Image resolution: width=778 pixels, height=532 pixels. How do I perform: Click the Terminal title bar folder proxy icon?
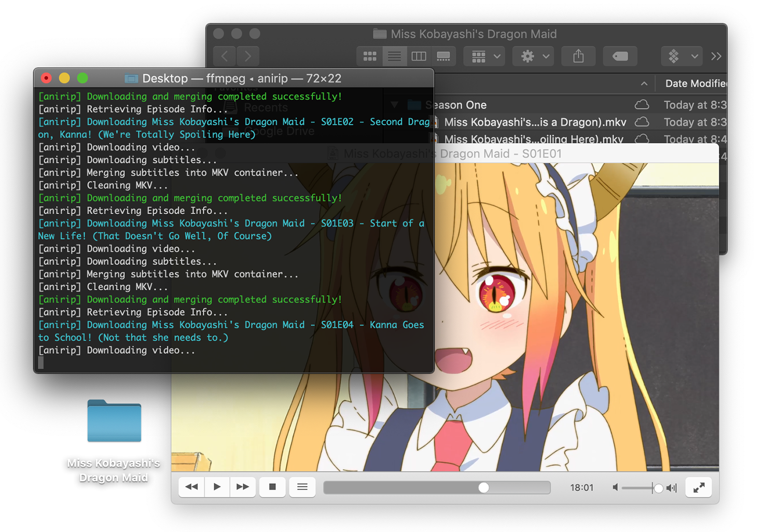pos(131,79)
